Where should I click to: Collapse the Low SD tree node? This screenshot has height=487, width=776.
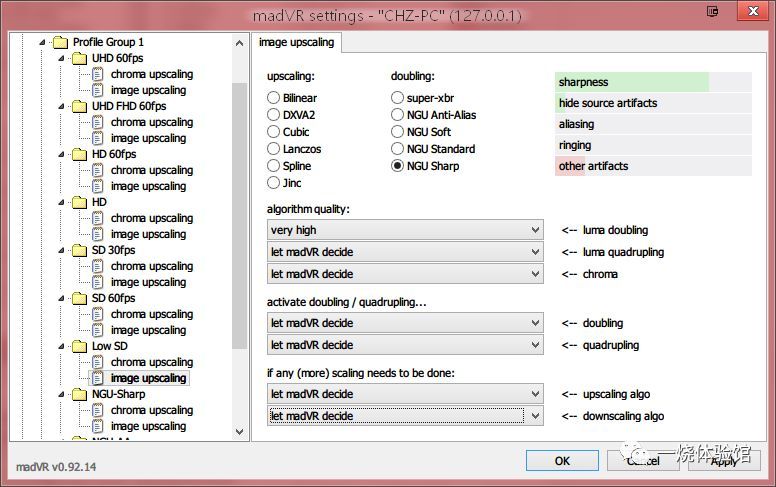pos(61,346)
